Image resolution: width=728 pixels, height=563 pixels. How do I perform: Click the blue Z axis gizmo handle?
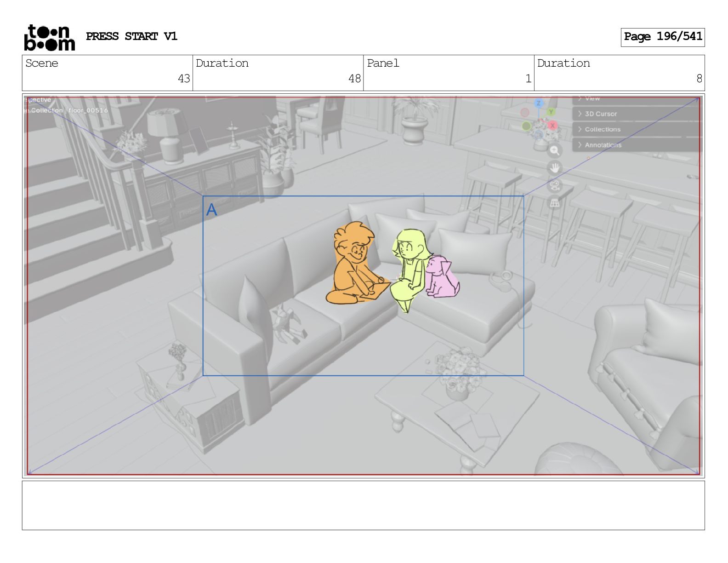tap(539, 103)
